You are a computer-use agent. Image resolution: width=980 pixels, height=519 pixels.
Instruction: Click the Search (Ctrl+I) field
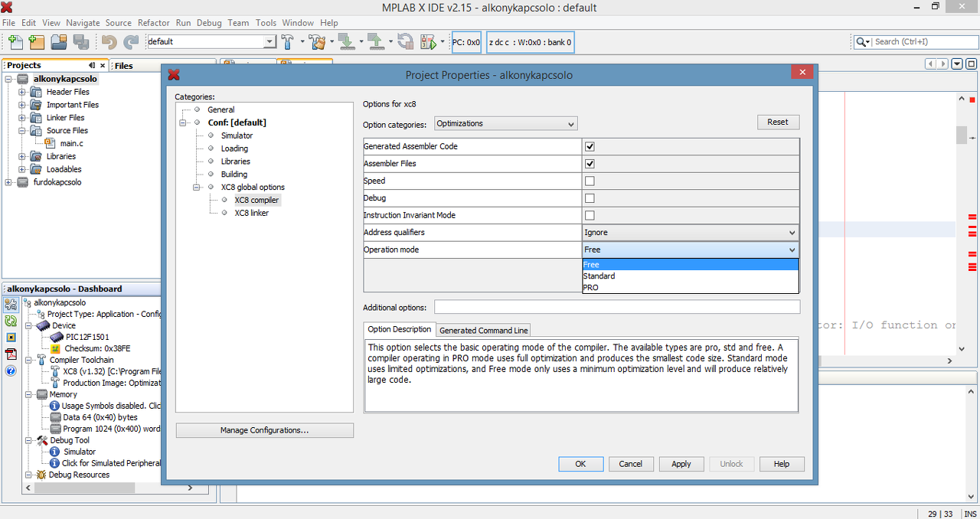click(915, 42)
